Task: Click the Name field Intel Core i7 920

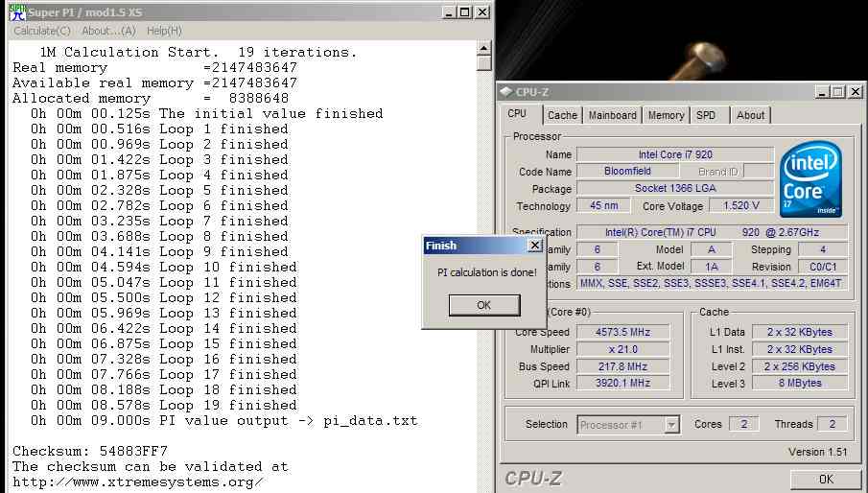Action: point(675,154)
